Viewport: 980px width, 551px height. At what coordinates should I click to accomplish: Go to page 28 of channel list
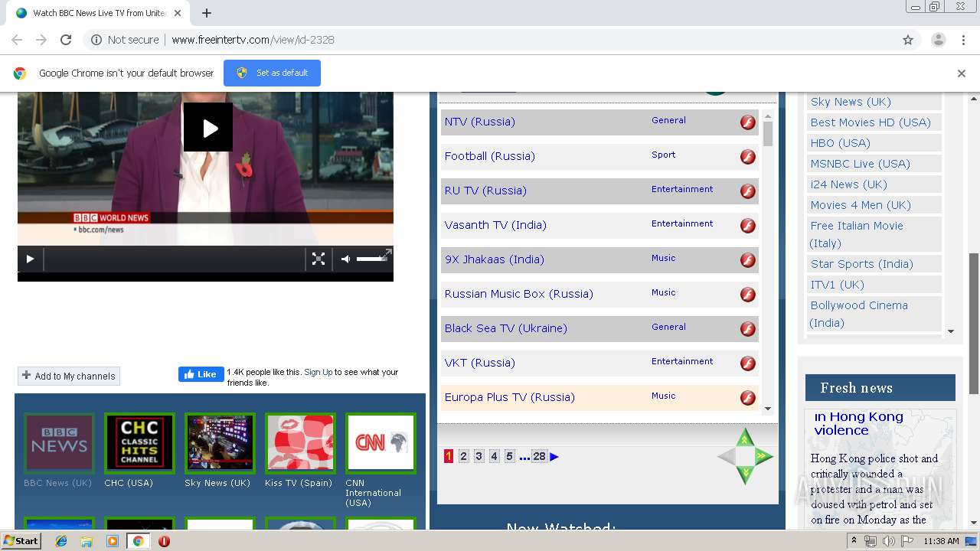539,456
